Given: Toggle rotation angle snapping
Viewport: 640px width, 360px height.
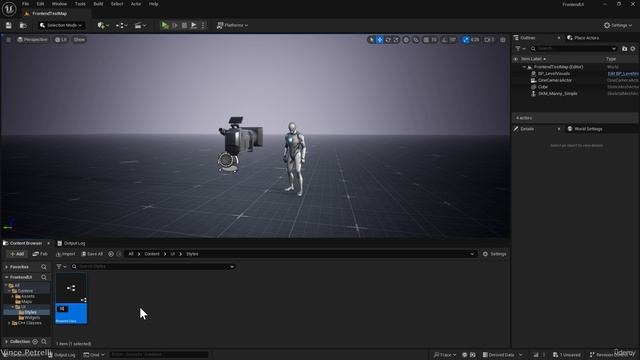Looking at the screenshot, I should pyautogui.click(x=445, y=40).
